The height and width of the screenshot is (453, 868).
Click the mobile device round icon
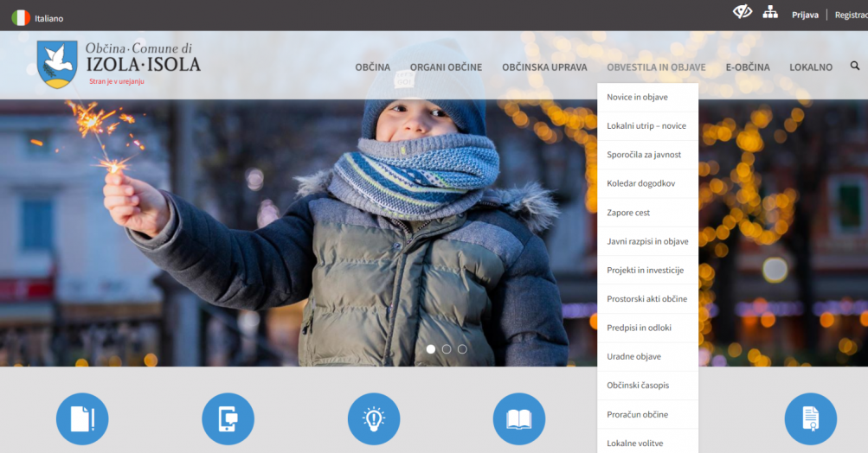click(x=228, y=418)
